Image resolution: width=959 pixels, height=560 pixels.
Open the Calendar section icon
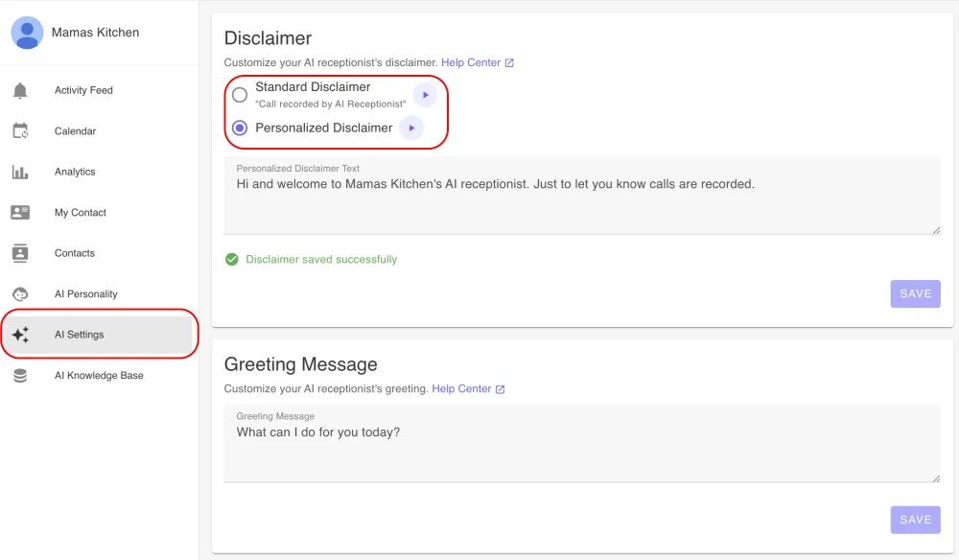click(19, 130)
